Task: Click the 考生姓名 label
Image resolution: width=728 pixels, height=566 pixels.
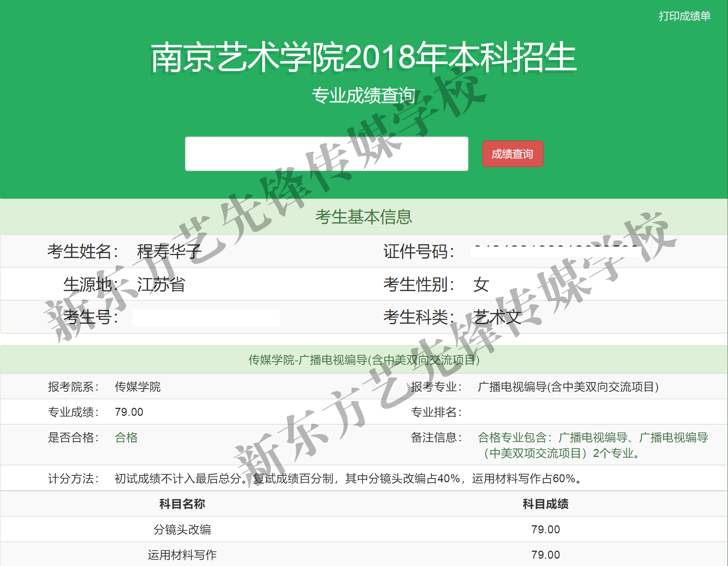Action: point(83,252)
